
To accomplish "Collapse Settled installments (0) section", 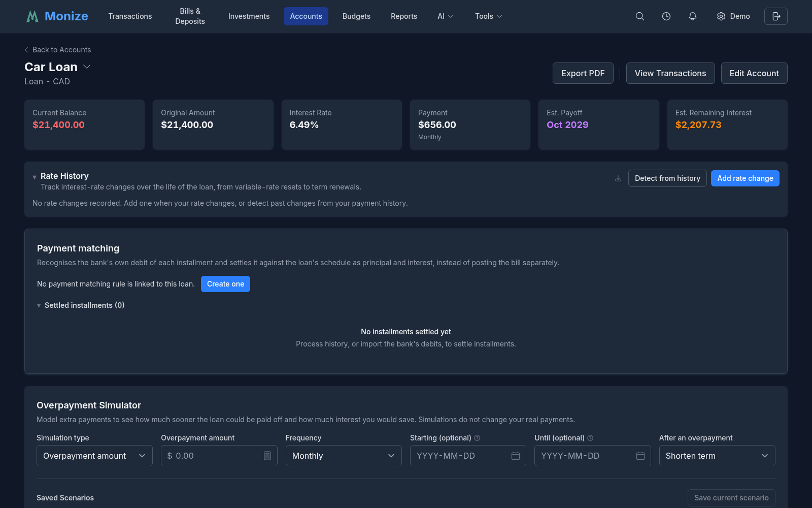I will click(x=39, y=305).
